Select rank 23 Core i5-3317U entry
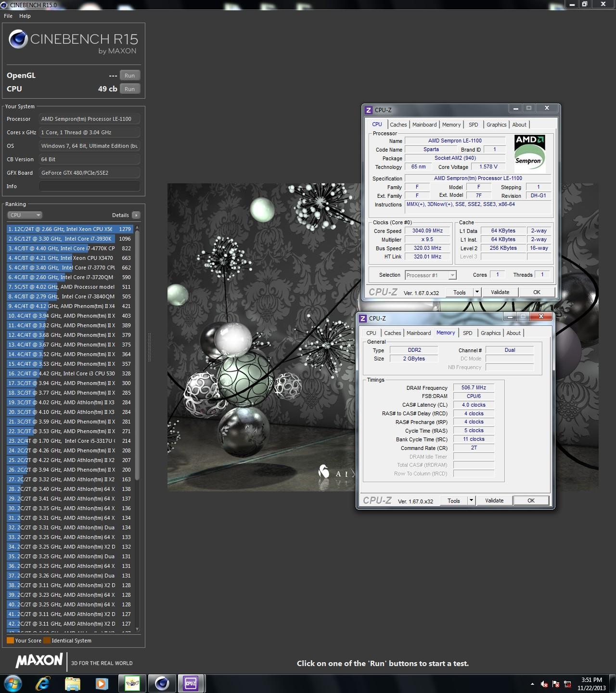616x693 pixels. point(70,441)
